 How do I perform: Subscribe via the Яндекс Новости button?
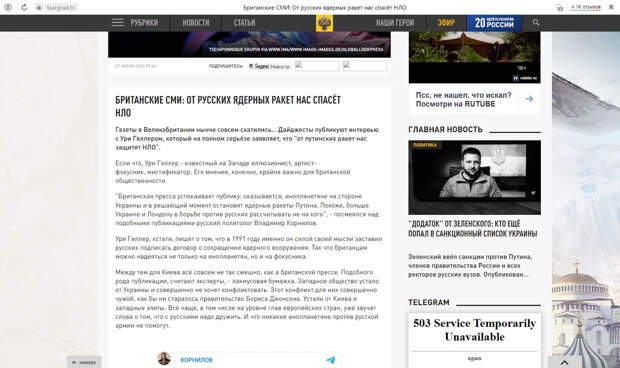(269, 66)
